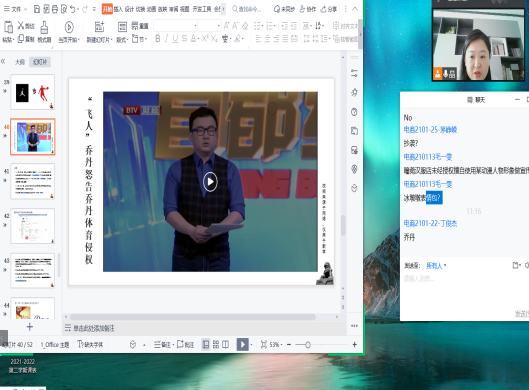Screen dimensions: 529x390
Task: Toggle underline formatting in the ribbon
Action: tap(175, 39)
